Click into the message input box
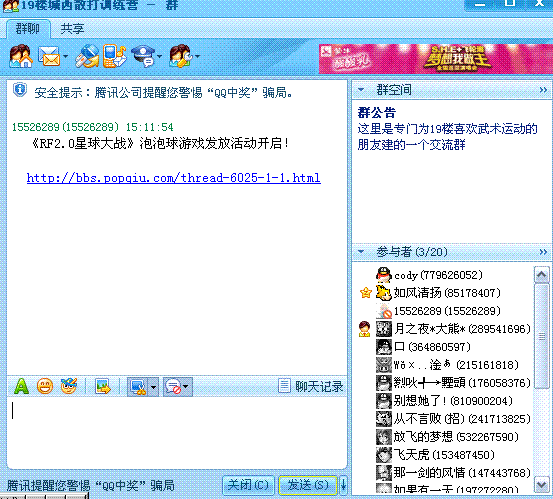 [x=177, y=433]
